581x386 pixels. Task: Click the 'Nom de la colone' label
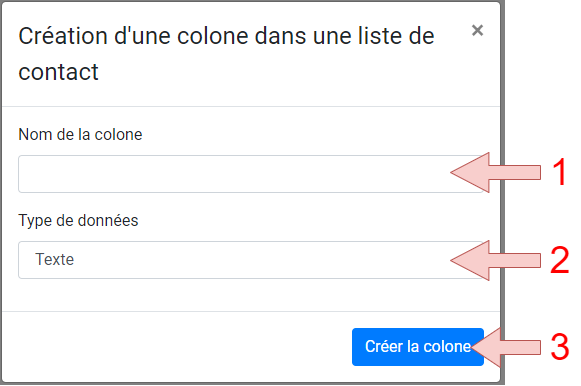(x=80, y=134)
